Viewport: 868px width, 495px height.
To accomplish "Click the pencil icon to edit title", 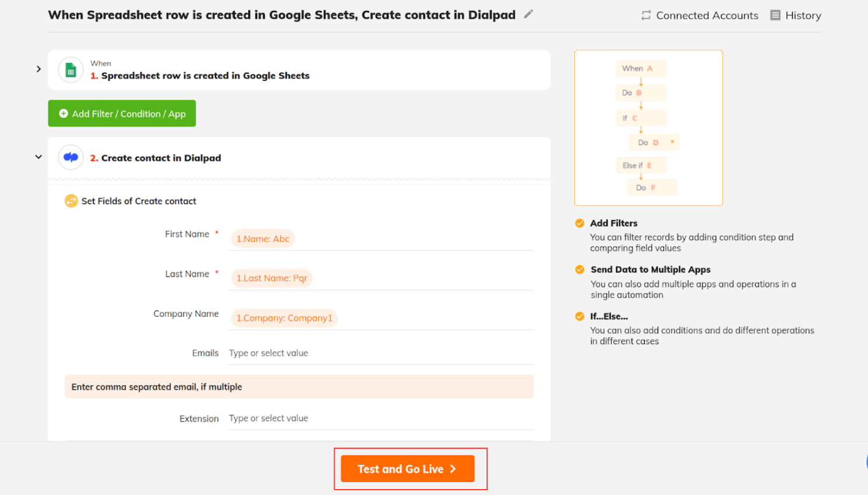I will 528,14.
